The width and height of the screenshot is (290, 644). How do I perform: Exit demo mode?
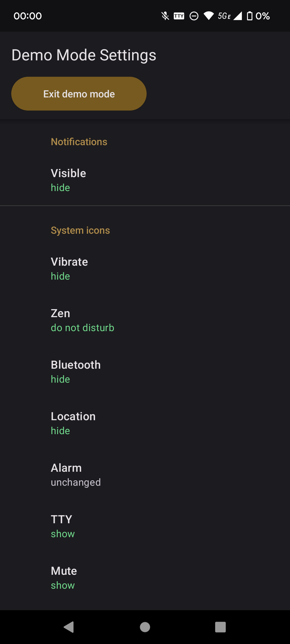click(79, 94)
